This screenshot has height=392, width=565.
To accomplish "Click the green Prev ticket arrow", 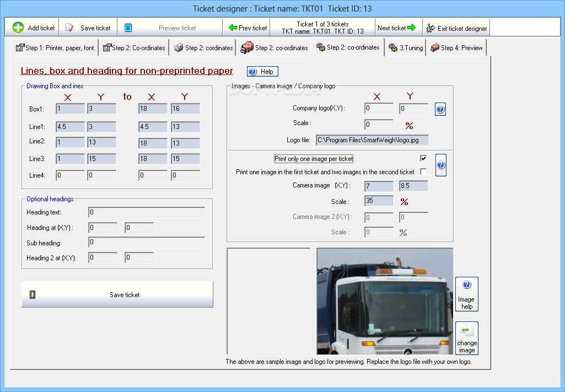I will click(233, 28).
